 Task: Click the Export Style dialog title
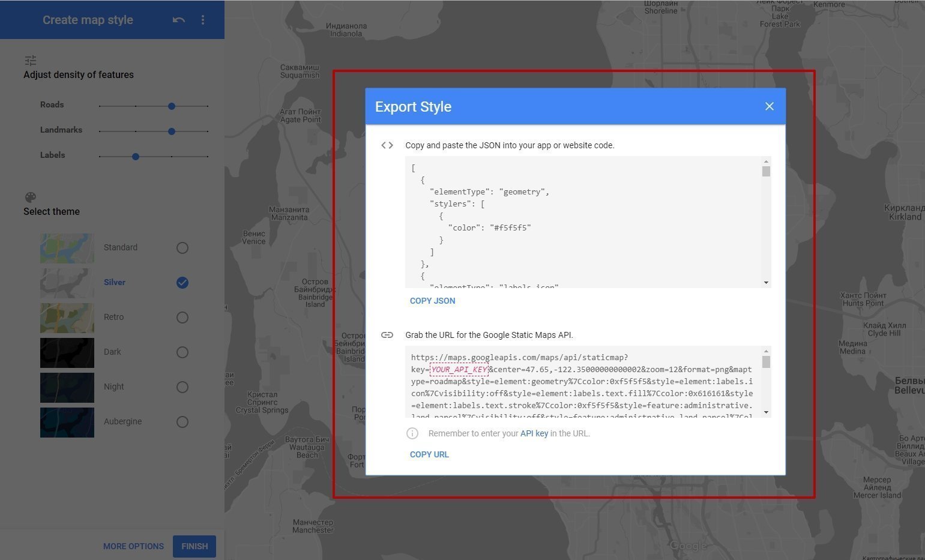tap(413, 106)
